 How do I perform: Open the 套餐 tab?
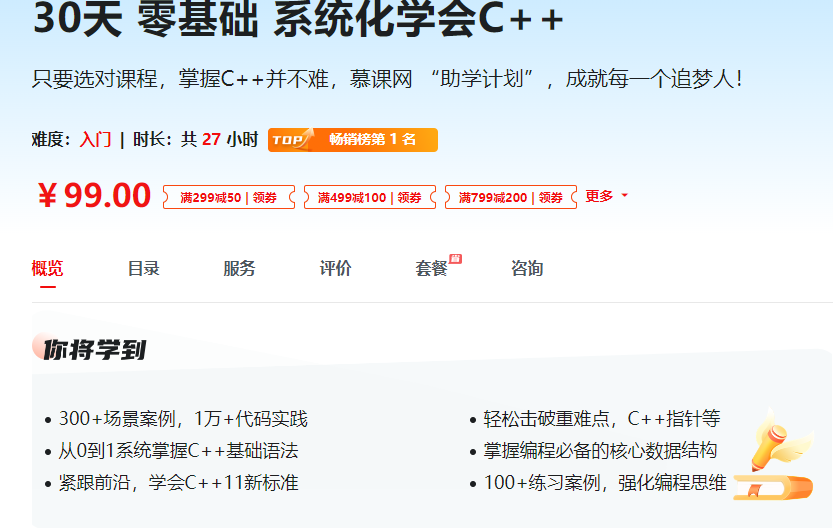431,268
